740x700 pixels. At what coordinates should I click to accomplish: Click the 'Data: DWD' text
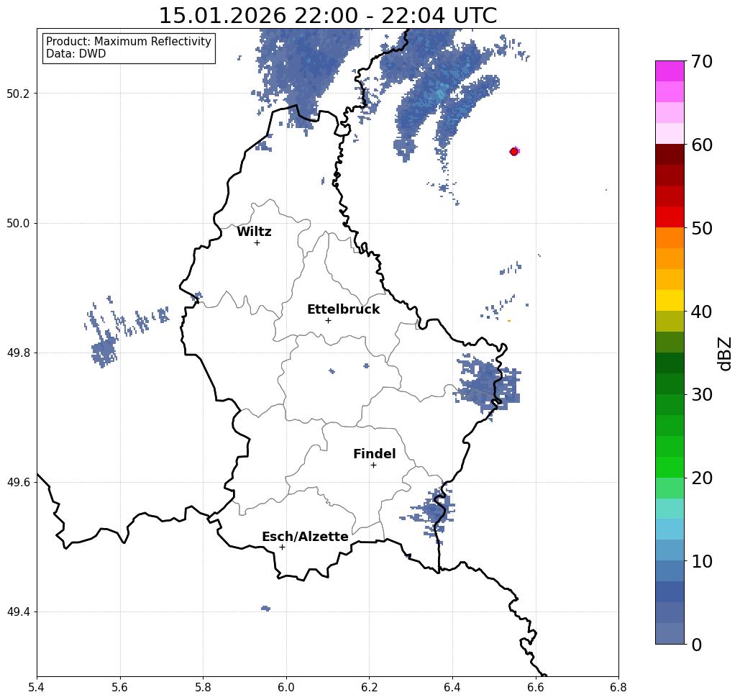click(76, 54)
